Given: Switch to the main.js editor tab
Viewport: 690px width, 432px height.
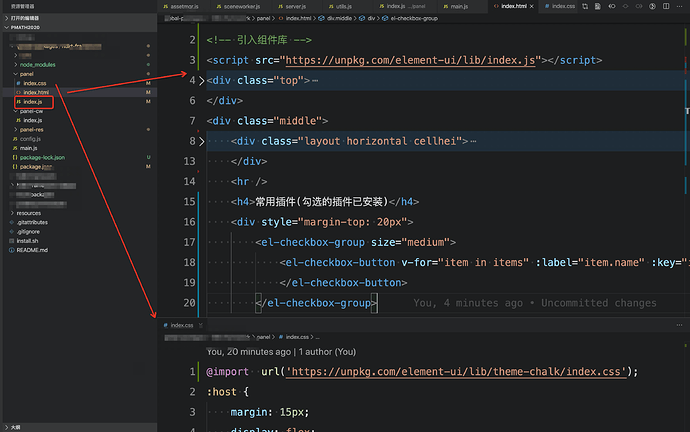Looking at the screenshot, I should click(458, 6).
